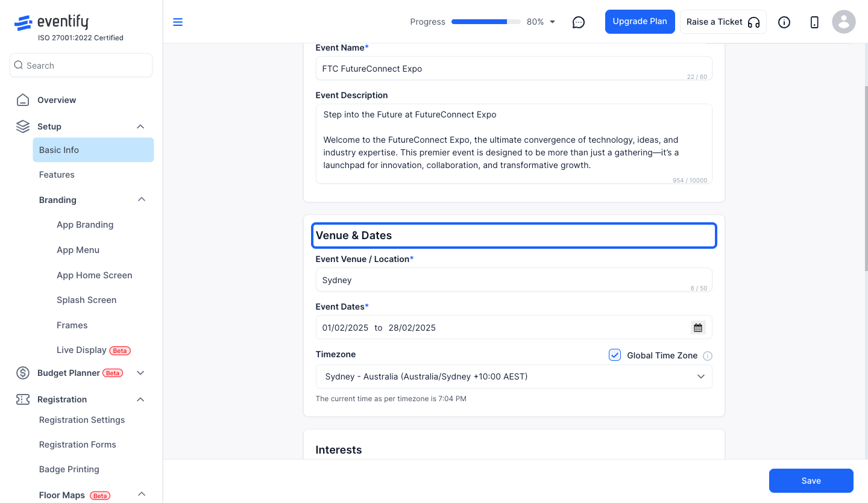Click the 80% progress label

coord(535,22)
